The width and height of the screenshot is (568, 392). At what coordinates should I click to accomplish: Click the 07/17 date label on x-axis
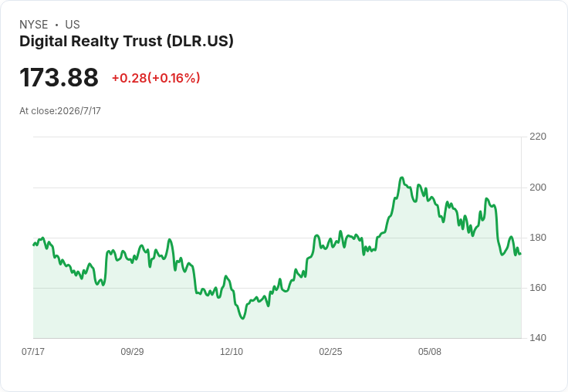click(x=33, y=351)
